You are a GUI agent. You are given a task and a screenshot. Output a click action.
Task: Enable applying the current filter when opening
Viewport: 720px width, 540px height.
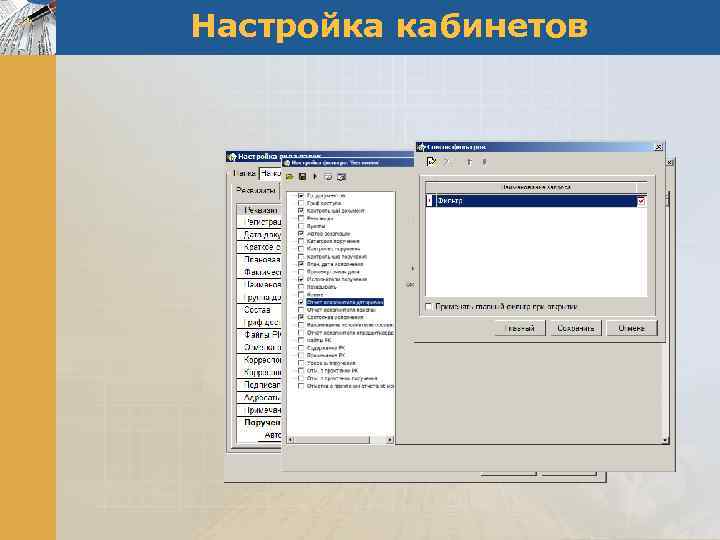tap(429, 306)
